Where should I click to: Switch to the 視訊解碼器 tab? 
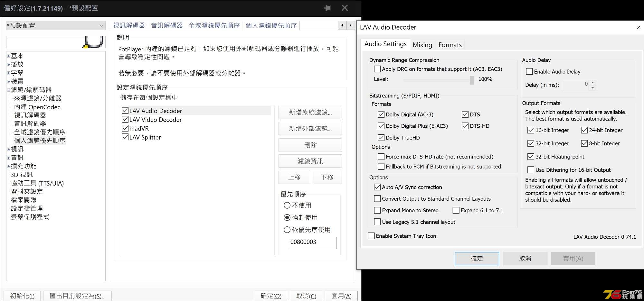pyautogui.click(x=129, y=25)
